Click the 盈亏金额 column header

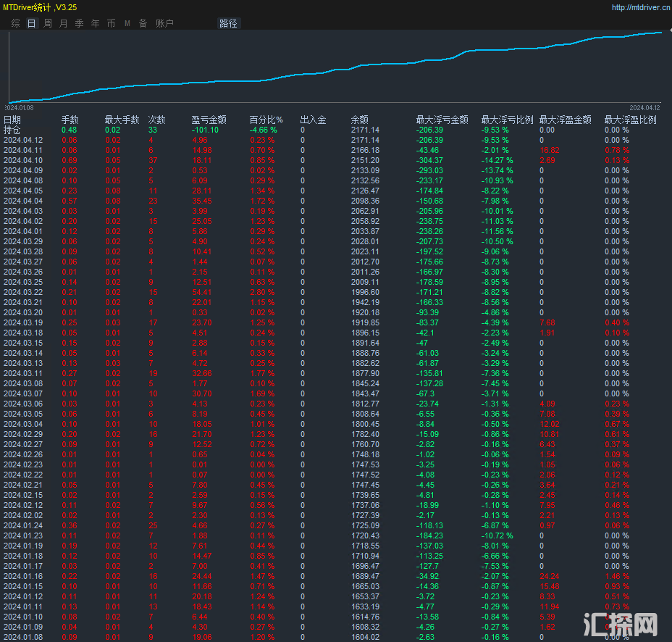209,120
